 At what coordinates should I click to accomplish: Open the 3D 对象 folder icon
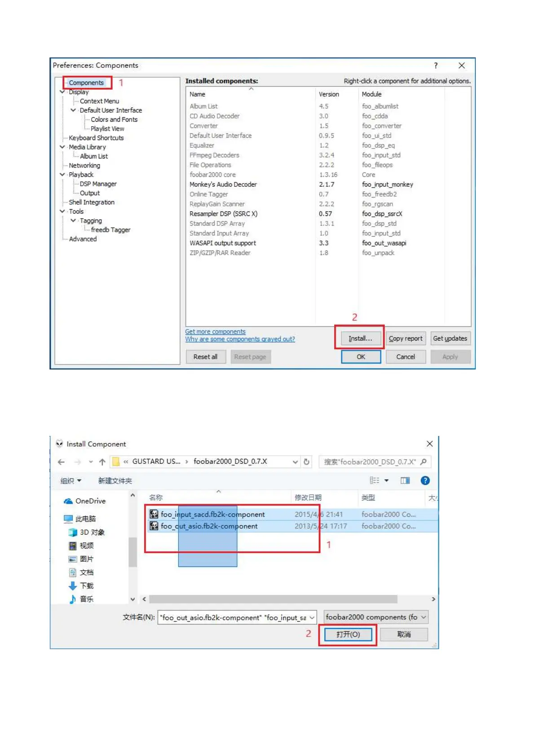tap(72, 532)
